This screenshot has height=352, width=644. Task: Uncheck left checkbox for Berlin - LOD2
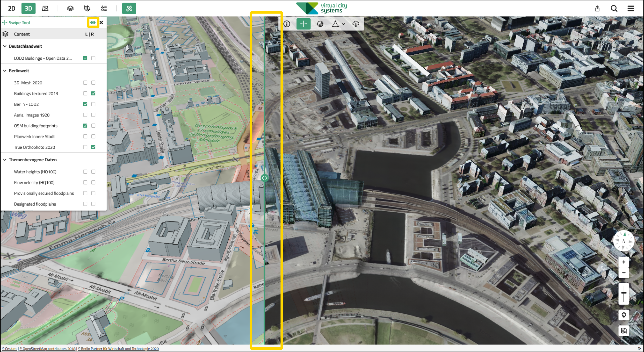click(85, 104)
